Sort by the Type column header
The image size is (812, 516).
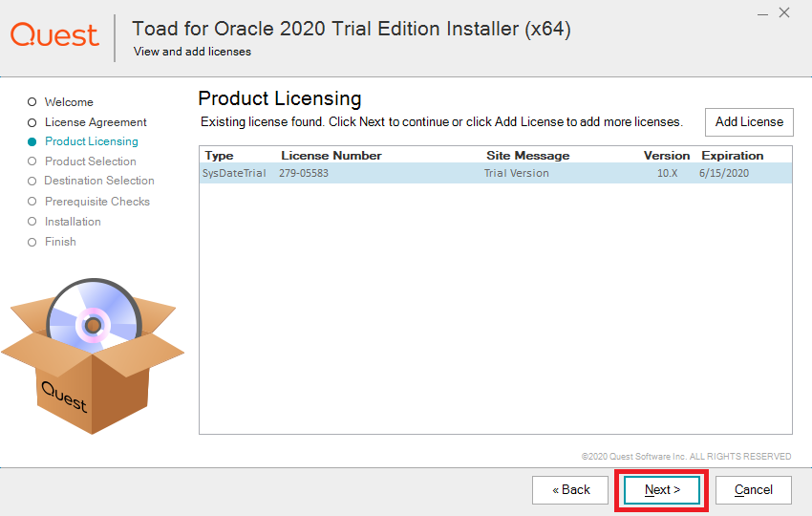(x=219, y=156)
